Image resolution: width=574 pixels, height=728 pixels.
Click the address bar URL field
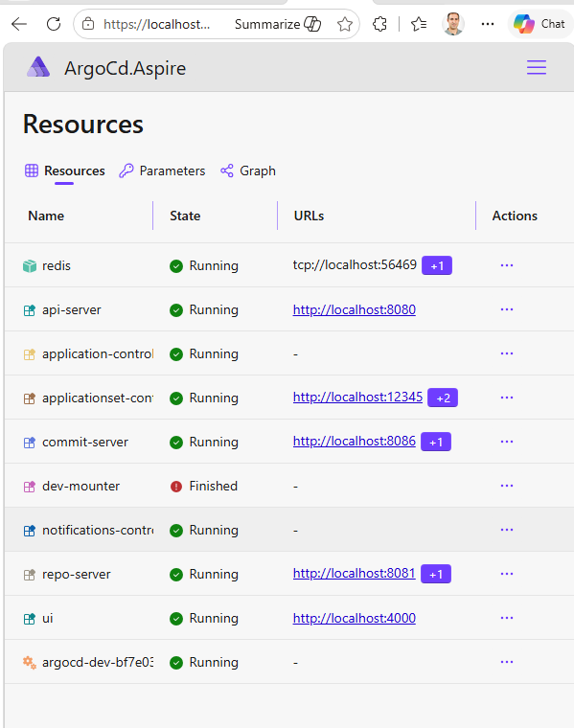point(156,24)
